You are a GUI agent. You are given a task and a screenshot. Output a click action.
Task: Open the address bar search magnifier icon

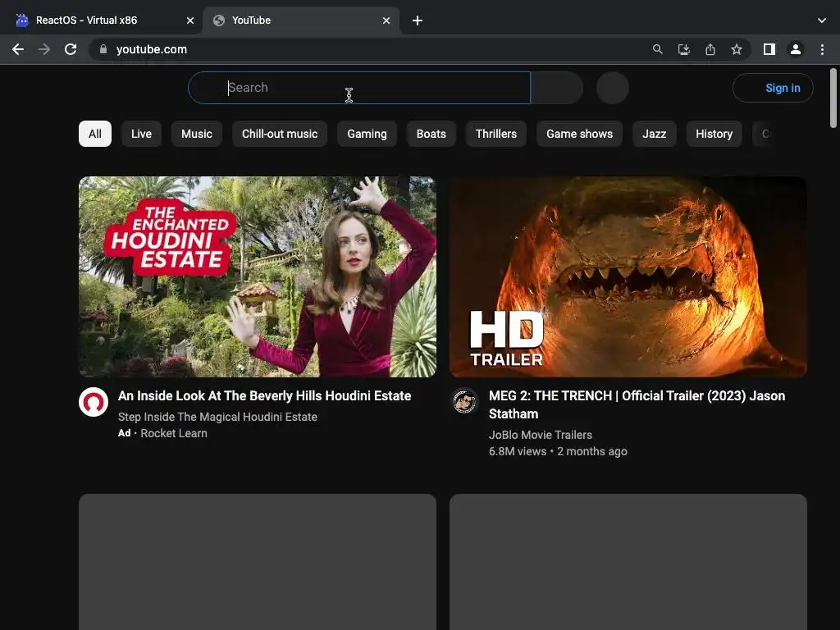pos(657,49)
